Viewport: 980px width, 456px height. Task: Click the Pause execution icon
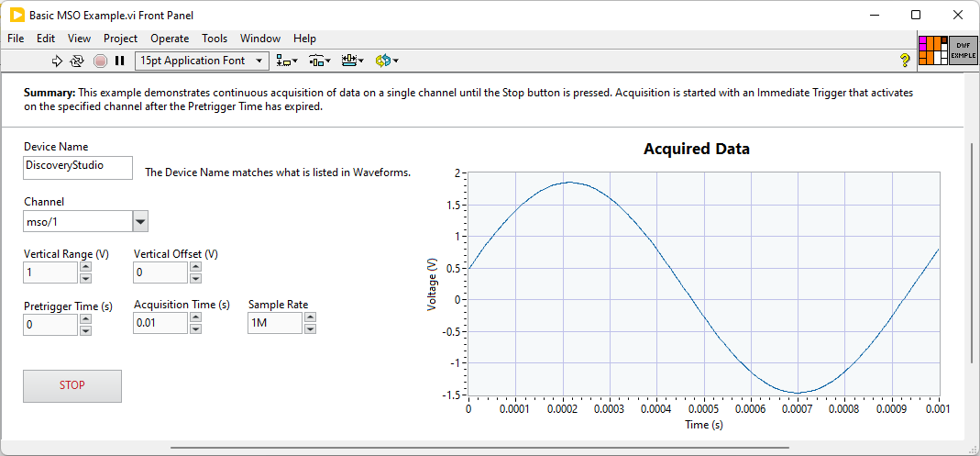[119, 61]
